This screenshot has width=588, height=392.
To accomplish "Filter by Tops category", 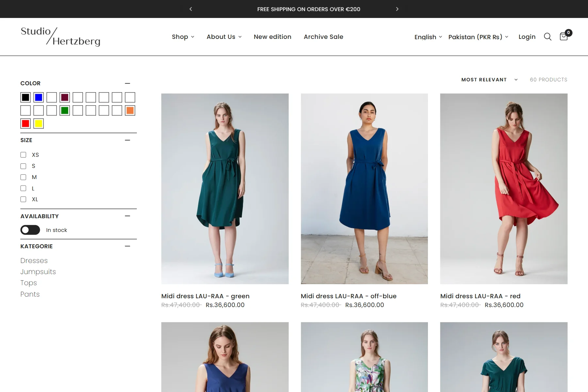I will point(28,283).
